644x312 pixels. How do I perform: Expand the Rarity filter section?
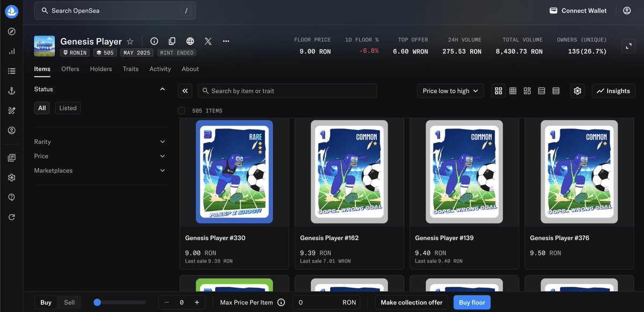[x=100, y=142]
